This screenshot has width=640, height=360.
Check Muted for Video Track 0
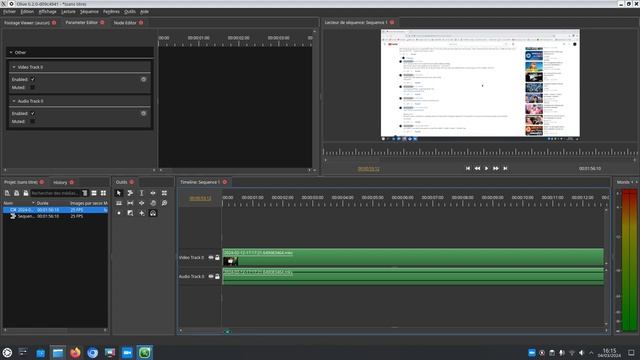(x=33, y=87)
